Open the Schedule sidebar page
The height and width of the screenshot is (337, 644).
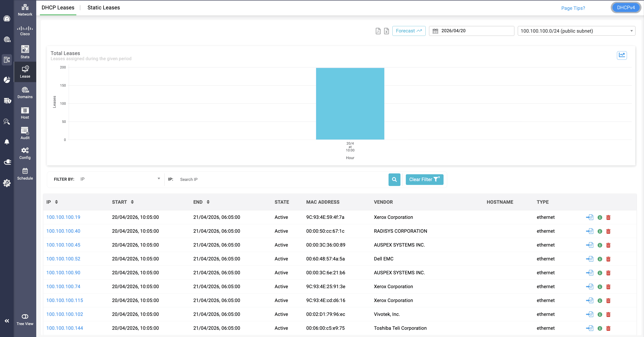pos(25,174)
